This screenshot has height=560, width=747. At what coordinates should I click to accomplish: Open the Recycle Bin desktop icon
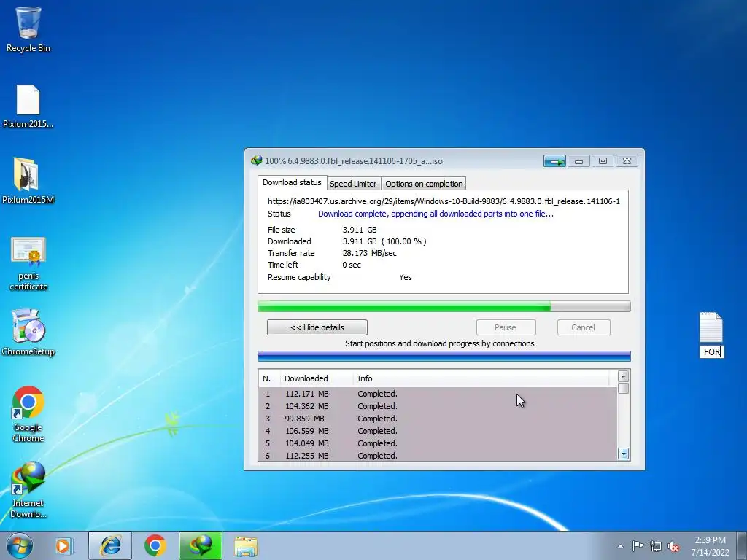28,29
